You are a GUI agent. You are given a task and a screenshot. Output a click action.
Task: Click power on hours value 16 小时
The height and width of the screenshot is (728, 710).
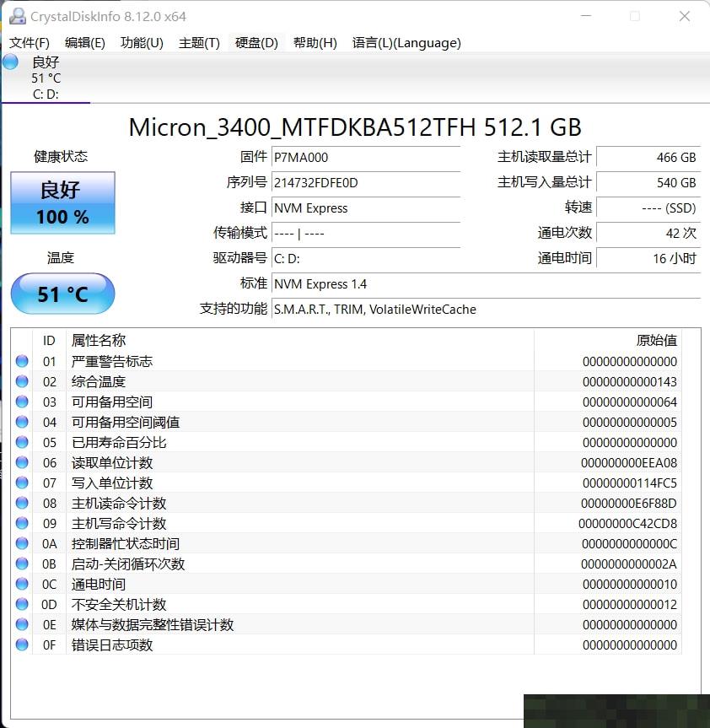click(648, 258)
